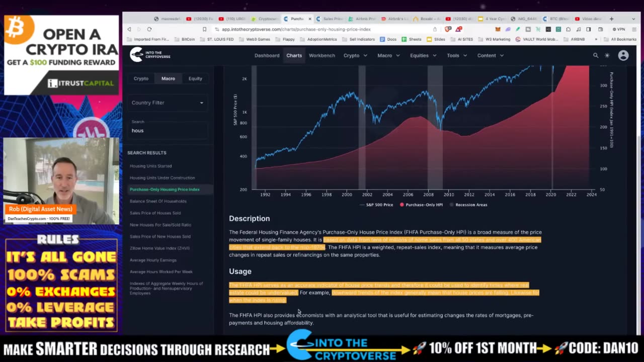
Task: Toggle S&P 500 Price legend series
Action: tap(376, 205)
